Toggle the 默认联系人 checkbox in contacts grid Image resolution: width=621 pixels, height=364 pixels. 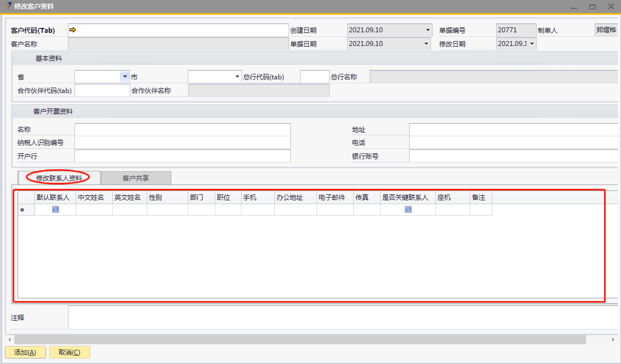(x=55, y=210)
